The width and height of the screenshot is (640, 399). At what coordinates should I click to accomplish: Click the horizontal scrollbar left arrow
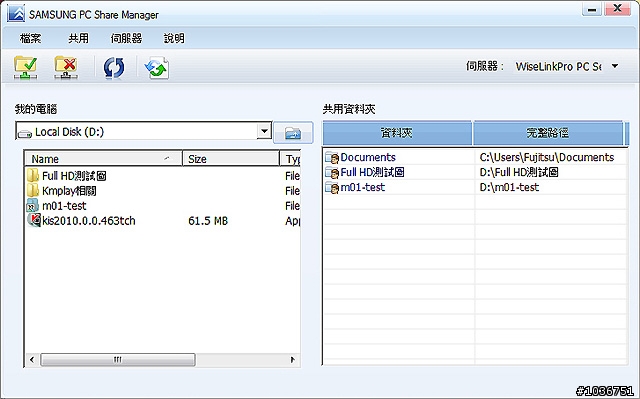point(32,360)
